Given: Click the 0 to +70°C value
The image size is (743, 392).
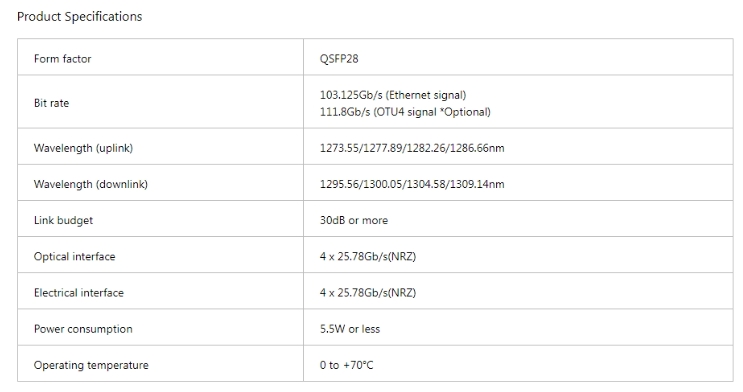Looking at the screenshot, I should tap(346, 365).
